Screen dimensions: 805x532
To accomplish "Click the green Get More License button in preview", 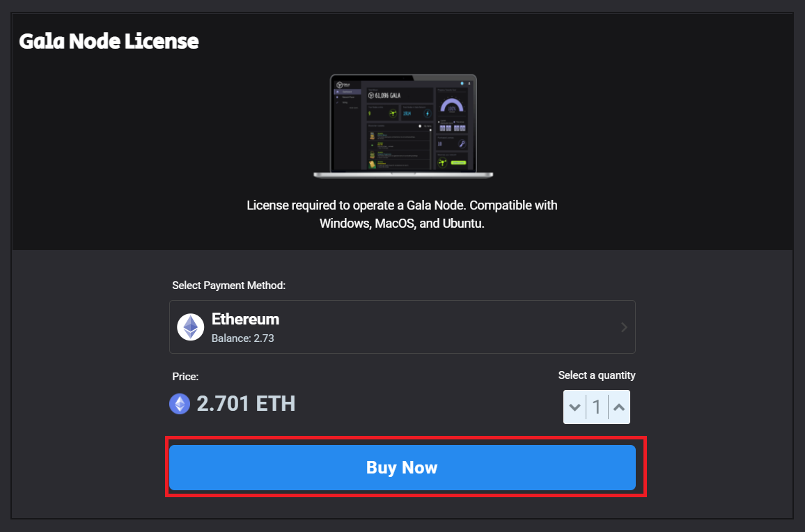I will pos(458,163).
